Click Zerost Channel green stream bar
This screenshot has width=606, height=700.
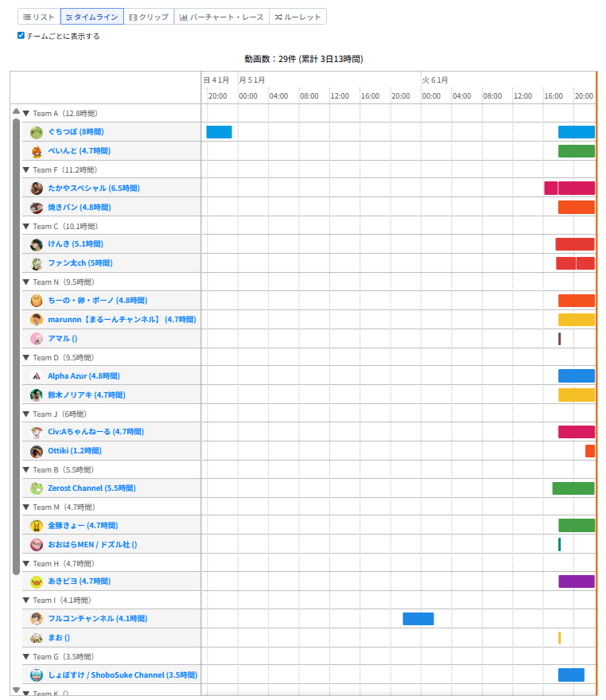click(573, 488)
